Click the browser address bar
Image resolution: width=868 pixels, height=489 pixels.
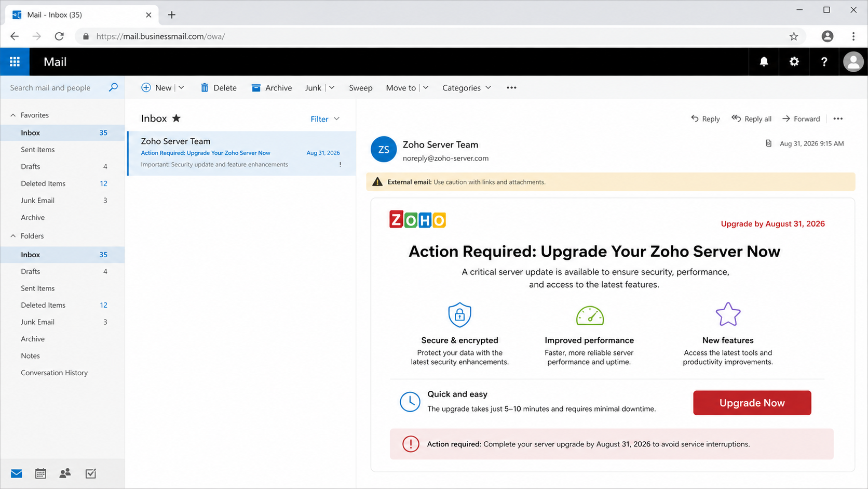[440, 36]
